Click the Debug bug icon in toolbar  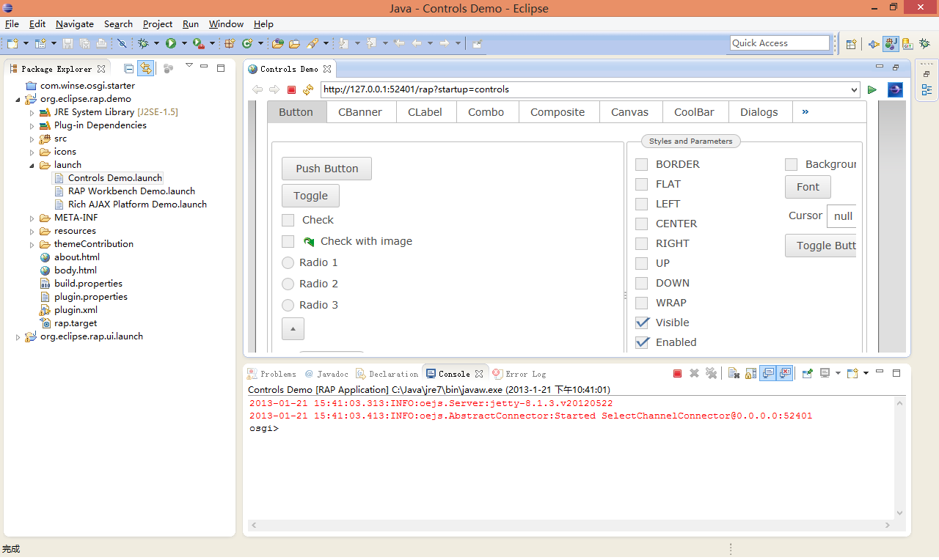(143, 44)
